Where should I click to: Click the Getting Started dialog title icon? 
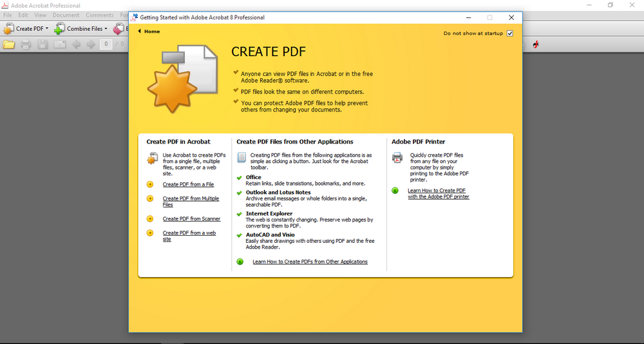pyautogui.click(x=135, y=17)
